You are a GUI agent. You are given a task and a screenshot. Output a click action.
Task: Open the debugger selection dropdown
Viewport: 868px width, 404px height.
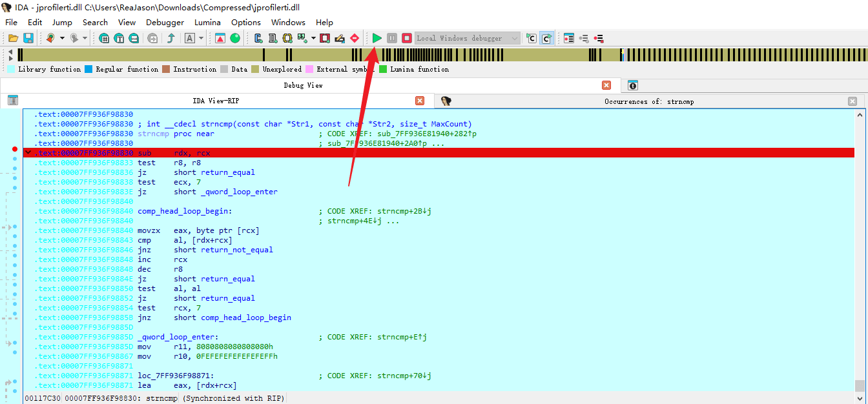[515, 38]
